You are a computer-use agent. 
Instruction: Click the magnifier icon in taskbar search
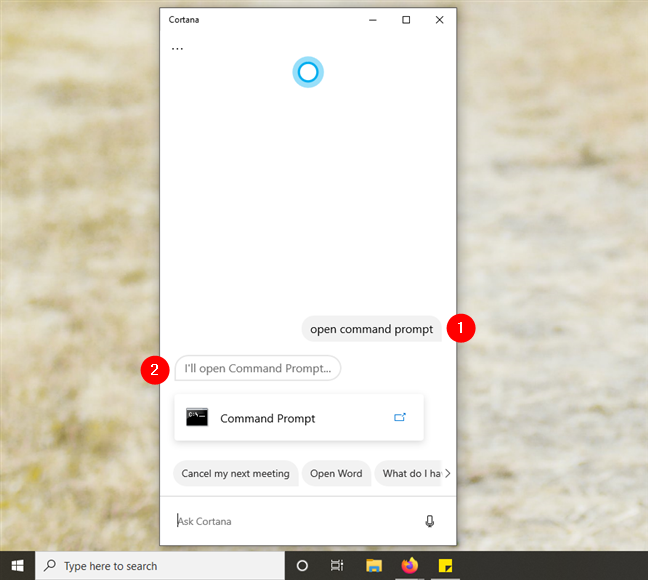coord(50,565)
